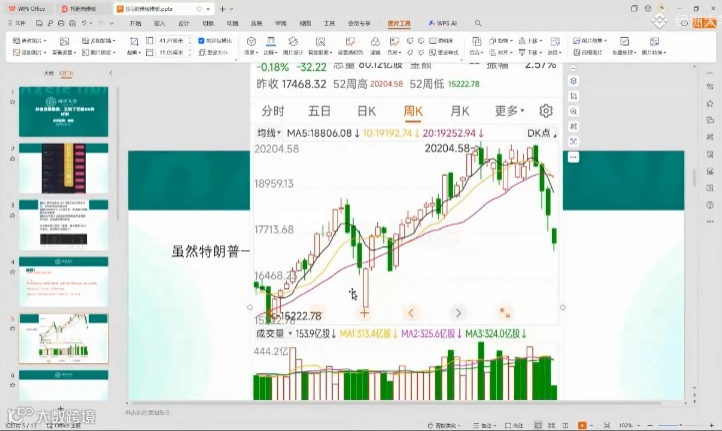Click the Normal view icon in status bar
The image size is (722, 431).
coord(537,425)
